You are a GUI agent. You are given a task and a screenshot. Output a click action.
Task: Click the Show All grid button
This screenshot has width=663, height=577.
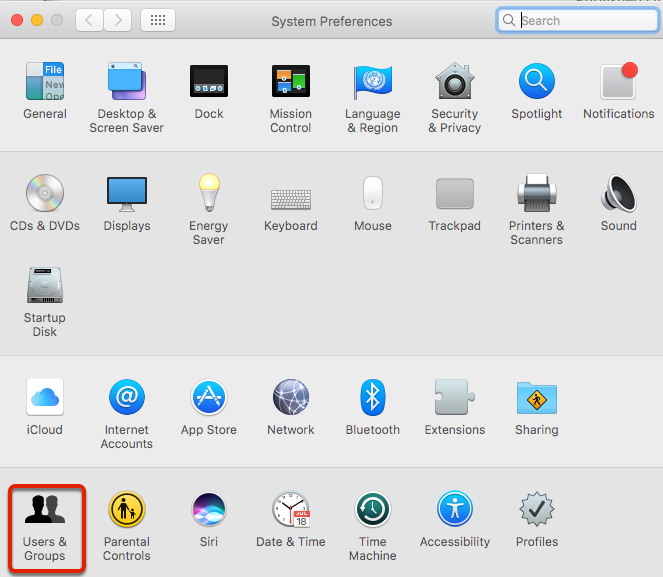[x=158, y=20]
